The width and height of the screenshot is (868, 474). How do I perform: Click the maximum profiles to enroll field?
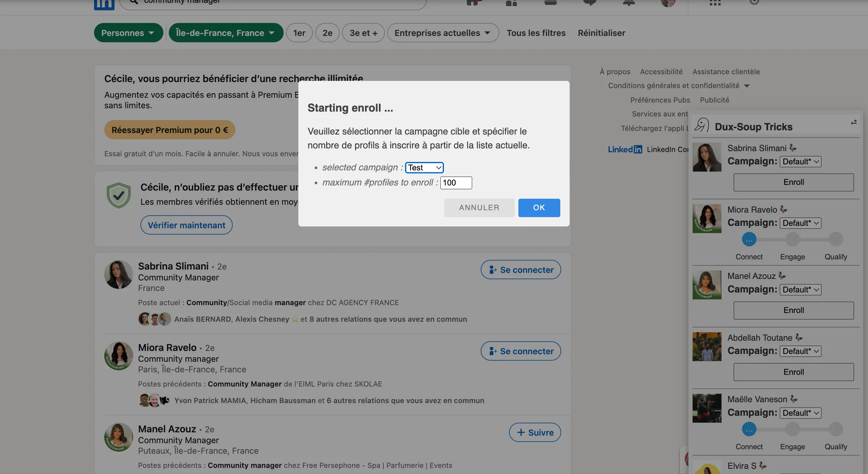click(x=456, y=183)
